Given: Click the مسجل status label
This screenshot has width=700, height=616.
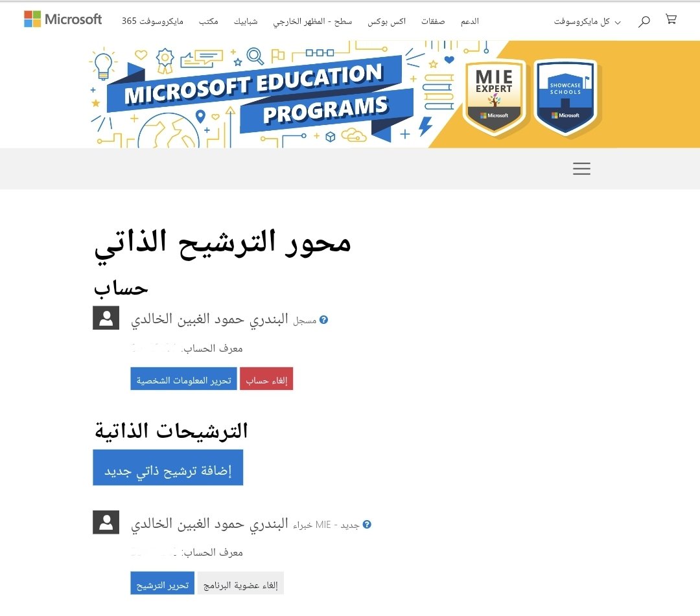Looking at the screenshot, I should pos(305,321).
